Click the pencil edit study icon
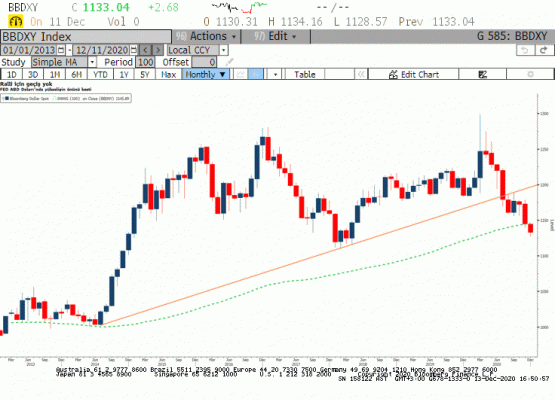This screenshot has height=400, width=555. point(229,62)
